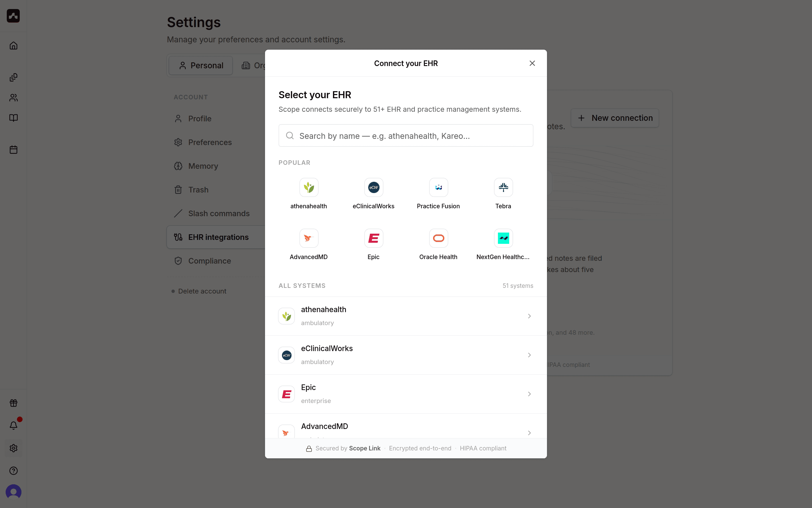Select athenahealth in Popular grid
Image resolution: width=812 pixels, height=508 pixels.
coord(309,194)
